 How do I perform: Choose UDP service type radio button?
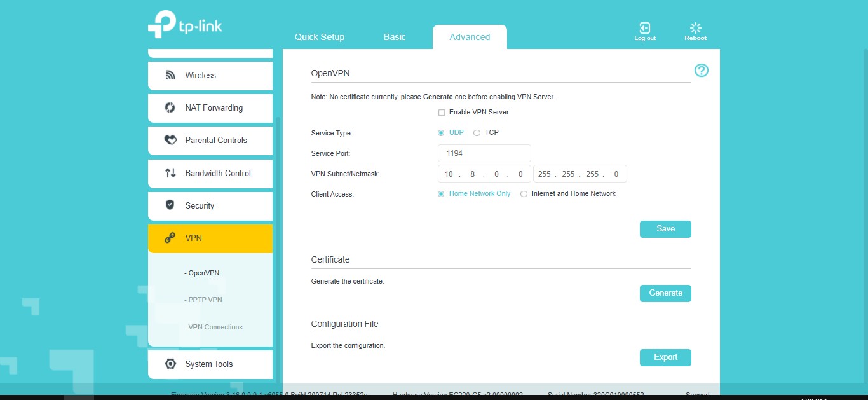(x=441, y=133)
